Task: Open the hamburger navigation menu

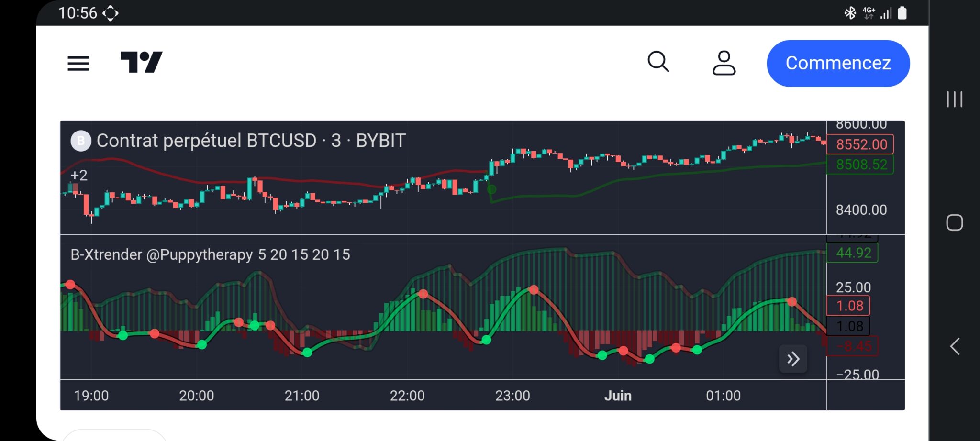Action: 78,63
